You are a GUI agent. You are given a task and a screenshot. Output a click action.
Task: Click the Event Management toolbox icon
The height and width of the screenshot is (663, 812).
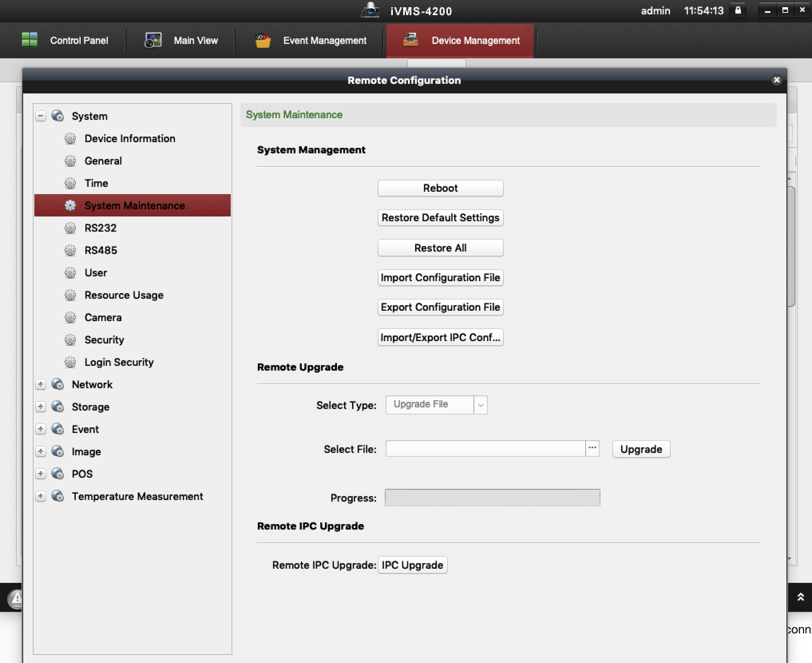(x=263, y=41)
